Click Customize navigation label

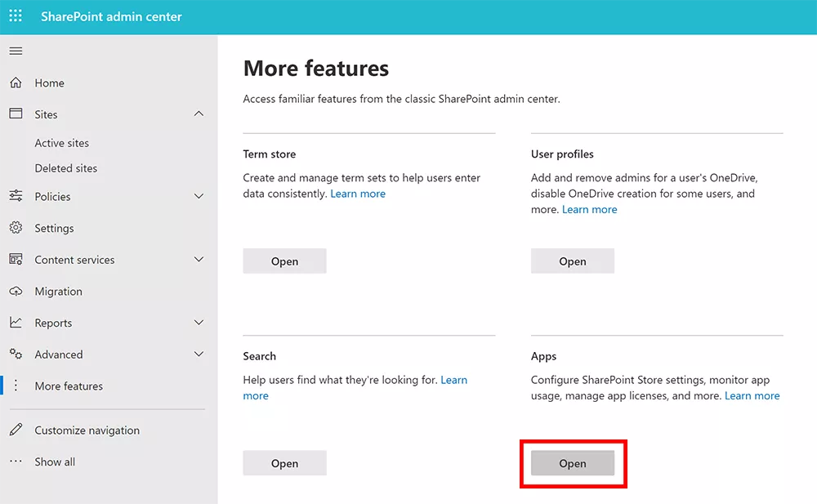point(87,430)
